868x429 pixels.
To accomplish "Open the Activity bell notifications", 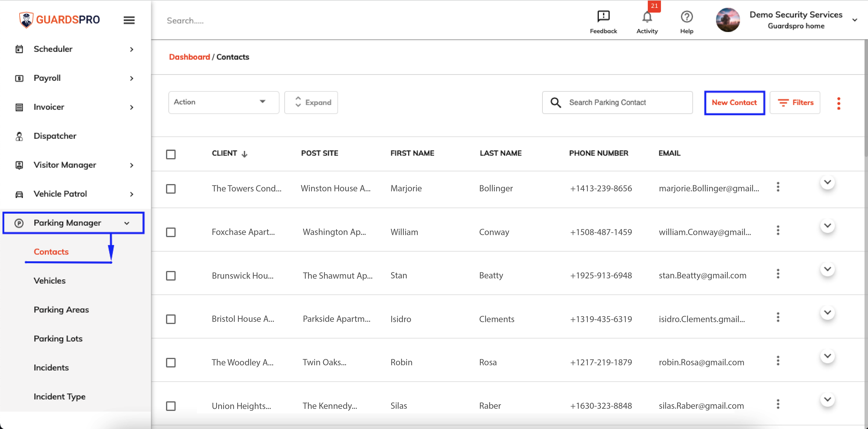I will coord(647,17).
